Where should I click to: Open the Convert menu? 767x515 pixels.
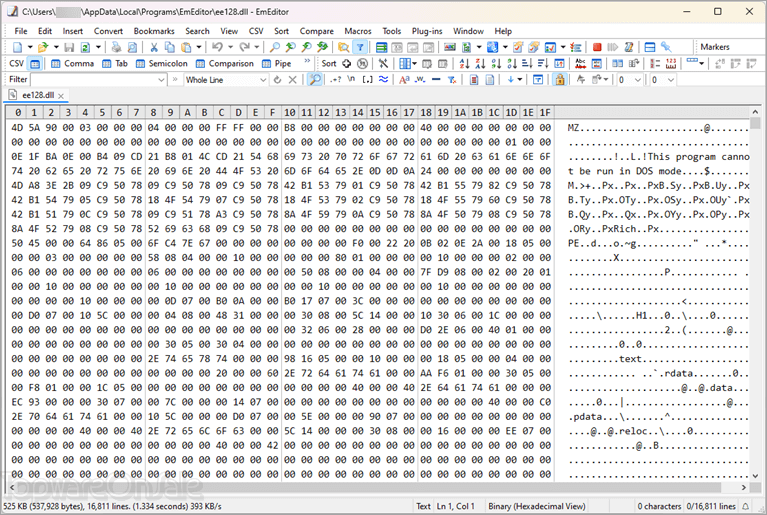108,31
